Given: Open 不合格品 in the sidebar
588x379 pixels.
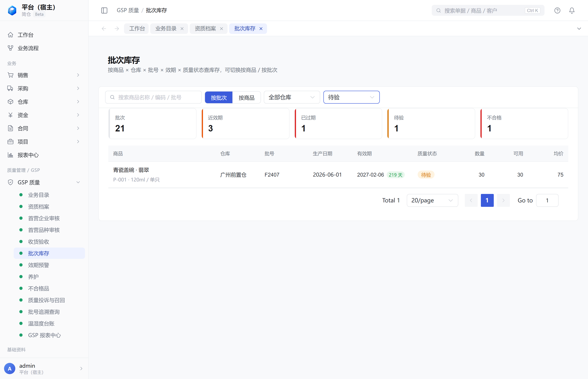Looking at the screenshot, I should tap(49, 288).
